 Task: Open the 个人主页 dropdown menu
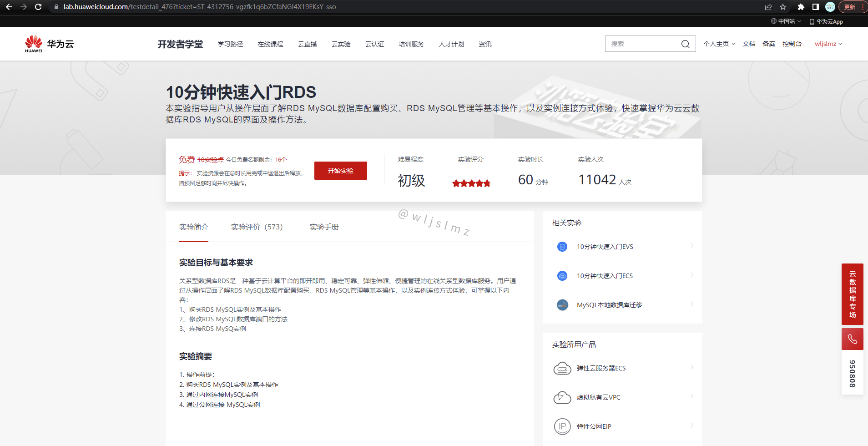coord(719,44)
